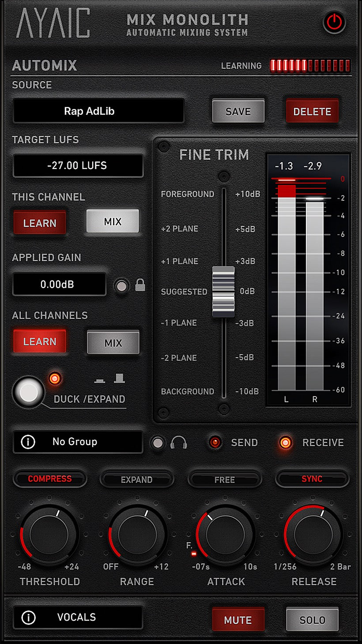Click the Target LUFS value field
362x644 pixels.
pos(78,166)
